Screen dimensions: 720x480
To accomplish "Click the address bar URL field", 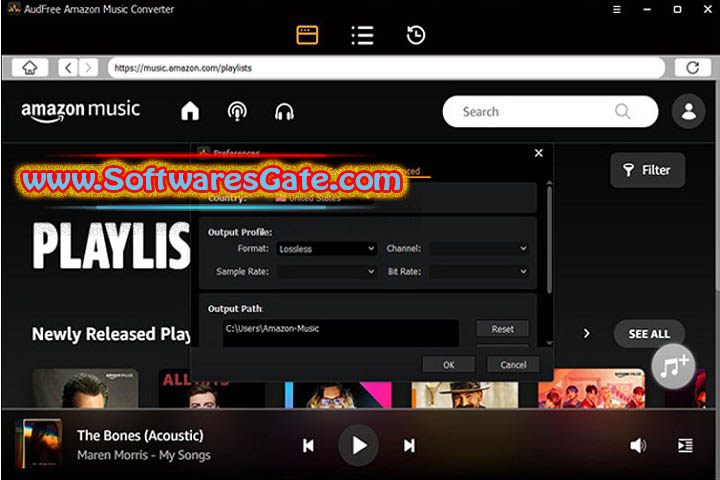I will point(386,68).
